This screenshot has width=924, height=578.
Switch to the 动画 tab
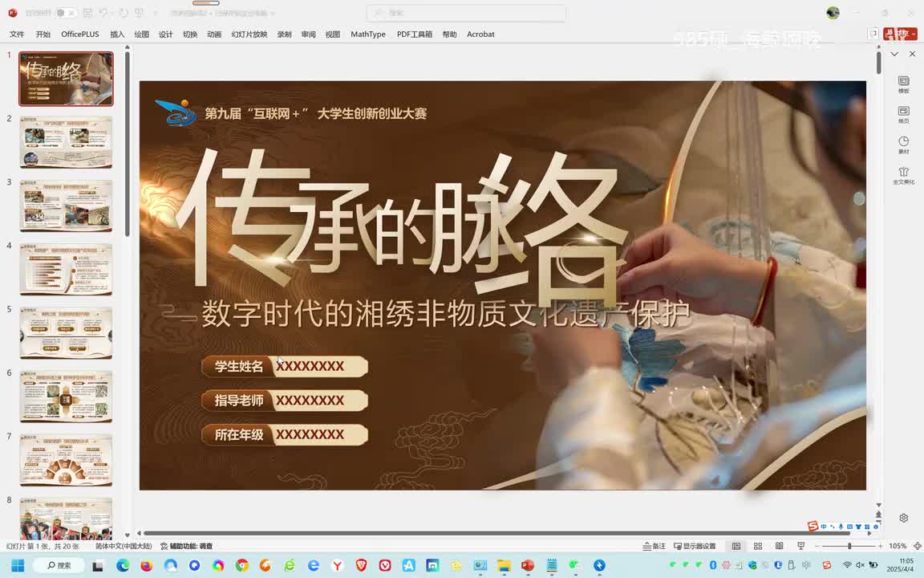click(x=214, y=35)
